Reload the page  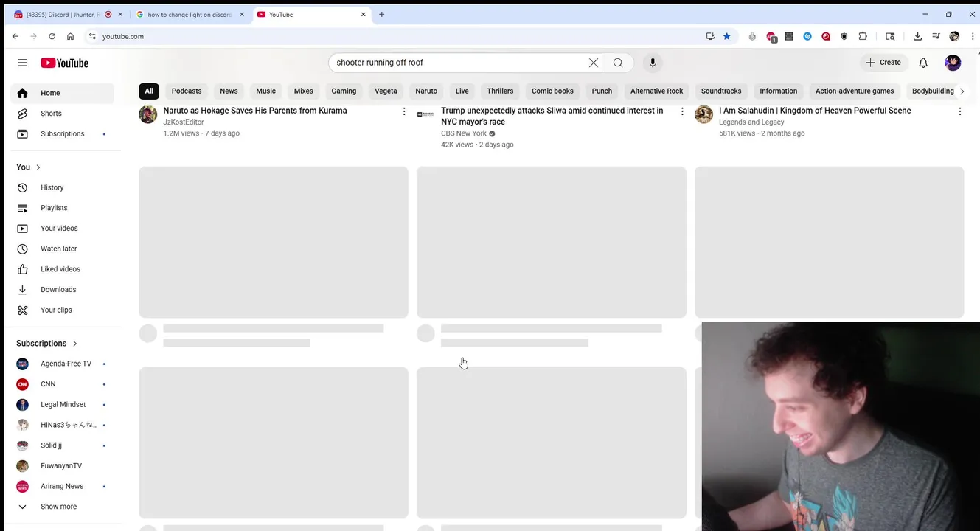click(52, 36)
